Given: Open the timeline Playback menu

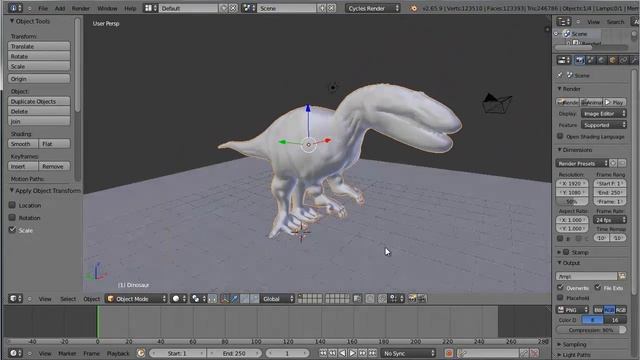Looking at the screenshot, I should click(x=118, y=353).
